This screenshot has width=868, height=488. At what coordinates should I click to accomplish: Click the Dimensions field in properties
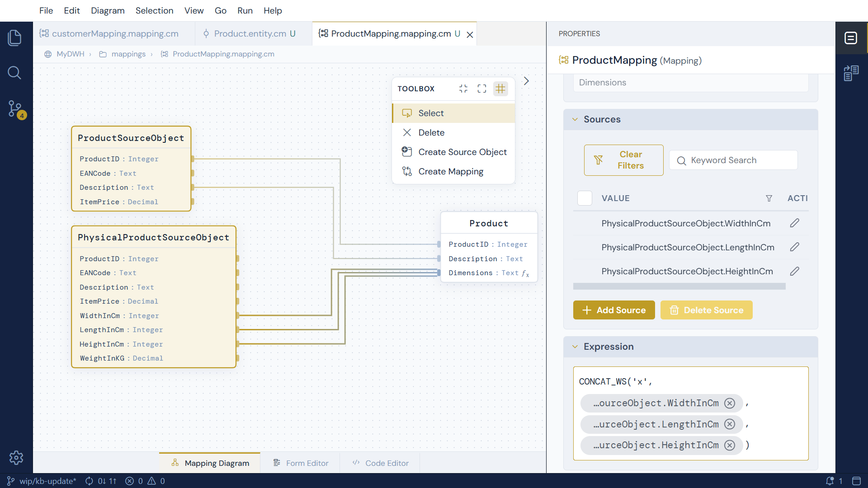click(x=691, y=83)
